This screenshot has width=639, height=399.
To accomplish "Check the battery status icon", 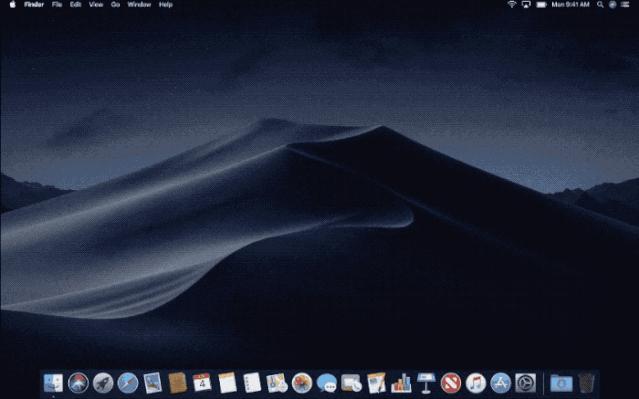I will point(541,4).
